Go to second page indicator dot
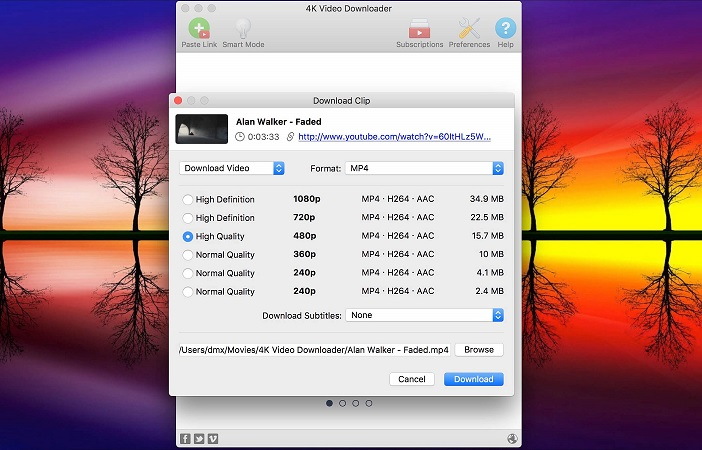 342,403
